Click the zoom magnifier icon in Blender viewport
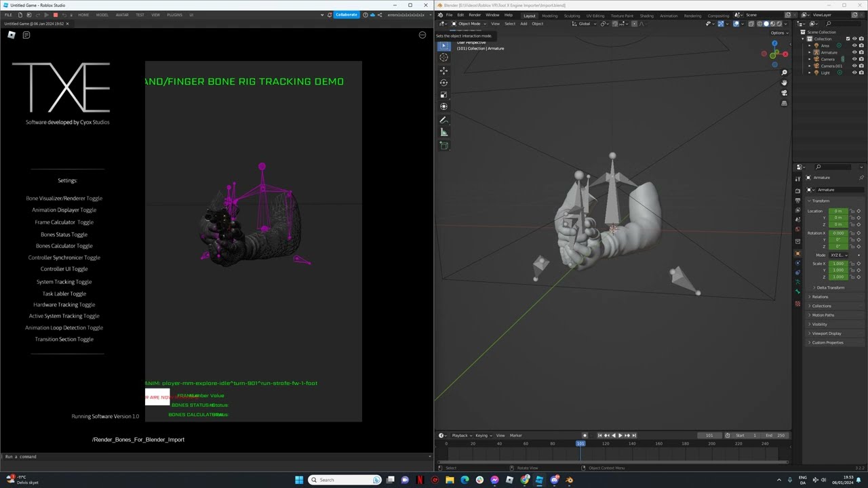 [x=784, y=73]
